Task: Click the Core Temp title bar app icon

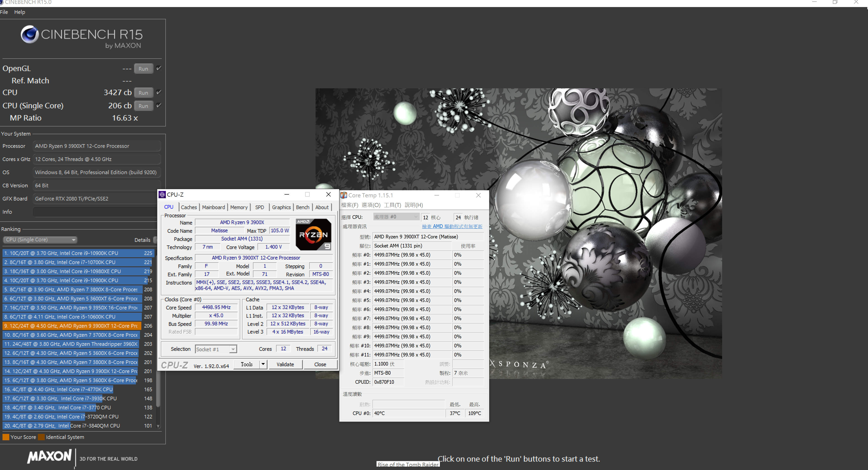Action: [x=344, y=195]
